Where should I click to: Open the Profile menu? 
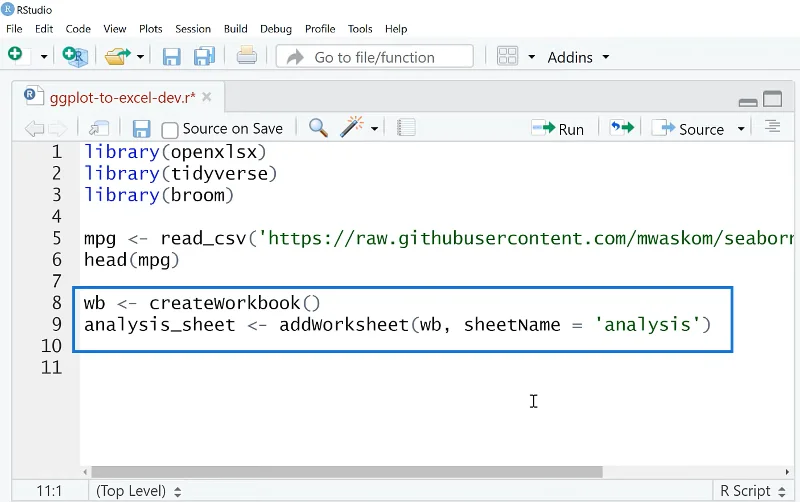pyautogui.click(x=320, y=29)
